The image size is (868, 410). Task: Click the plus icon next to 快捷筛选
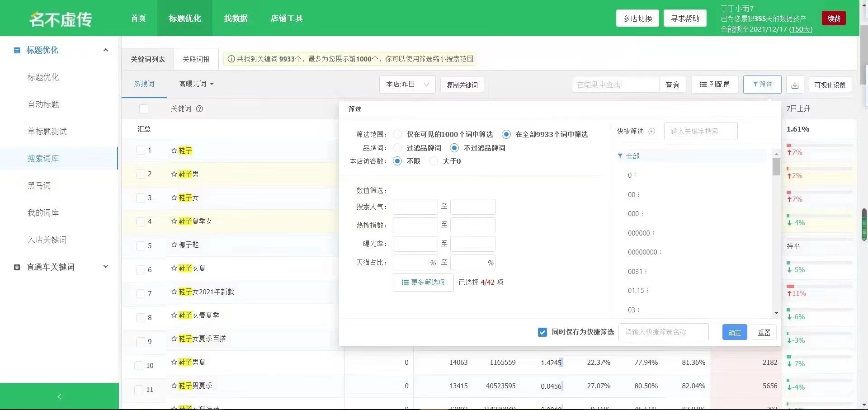pyautogui.click(x=651, y=132)
